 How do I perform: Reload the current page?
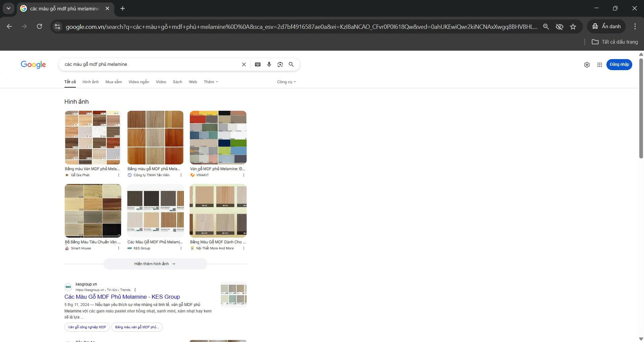tap(39, 27)
